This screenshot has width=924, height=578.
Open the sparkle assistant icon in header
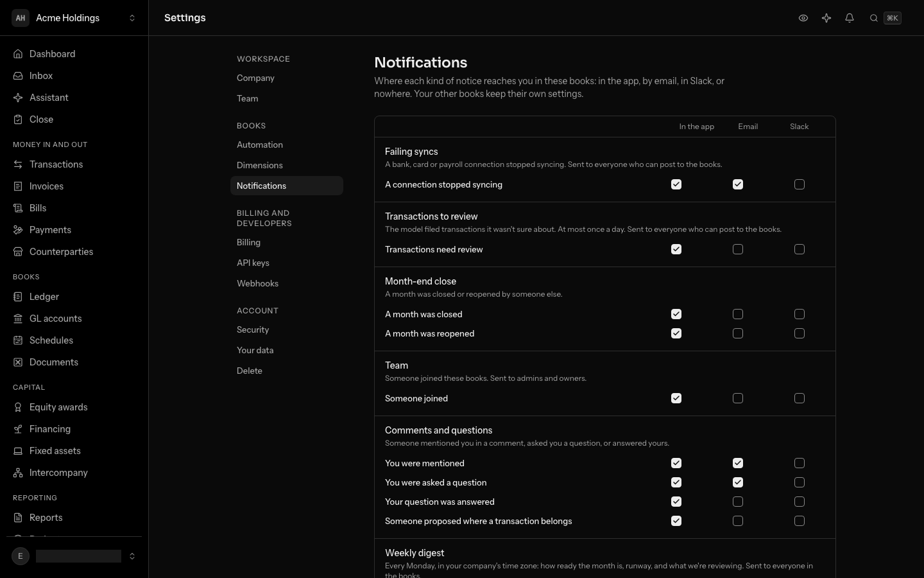pyautogui.click(x=826, y=18)
